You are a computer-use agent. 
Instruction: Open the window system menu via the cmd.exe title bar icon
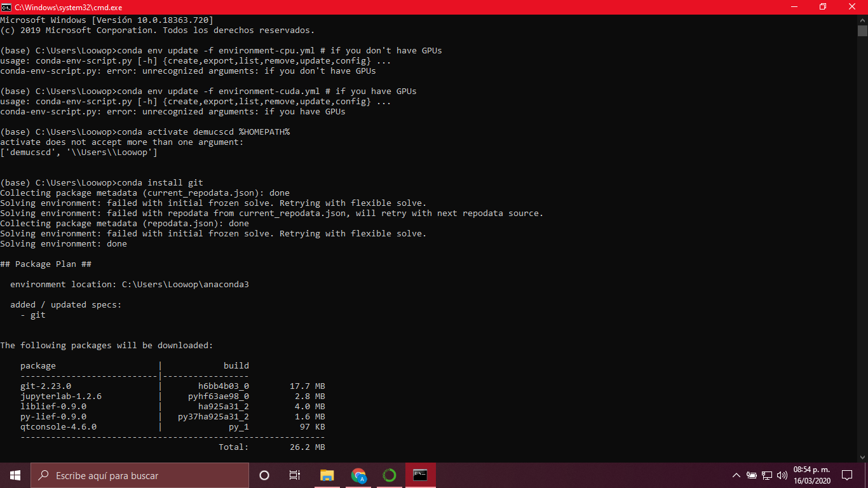tap(6, 7)
